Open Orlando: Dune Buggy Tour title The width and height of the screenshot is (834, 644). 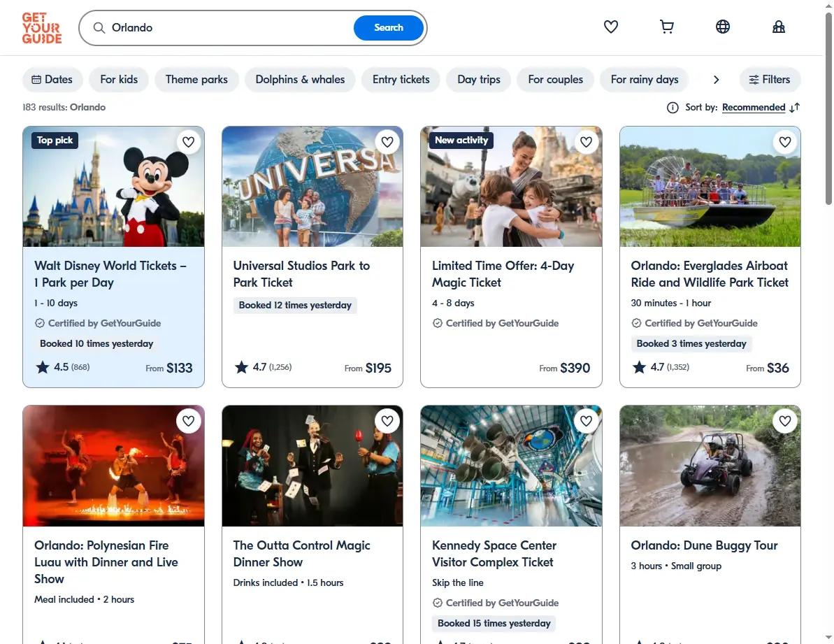[704, 545]
